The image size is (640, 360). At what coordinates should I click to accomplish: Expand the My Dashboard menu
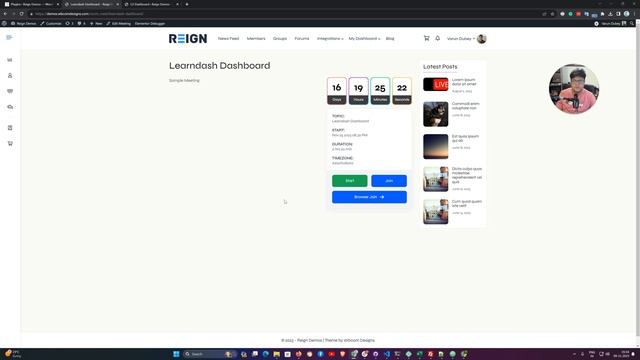(364, 39)
